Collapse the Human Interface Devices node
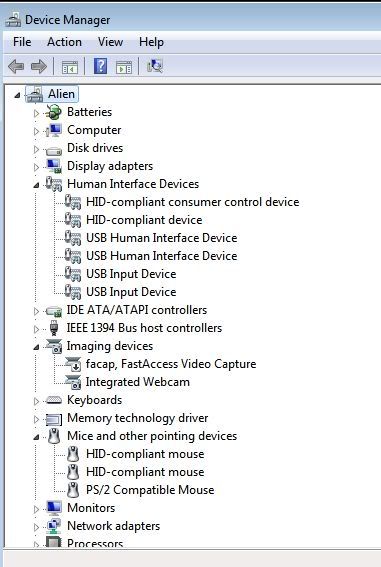Viewport: 381px width, 567px height. click(36, 186)
